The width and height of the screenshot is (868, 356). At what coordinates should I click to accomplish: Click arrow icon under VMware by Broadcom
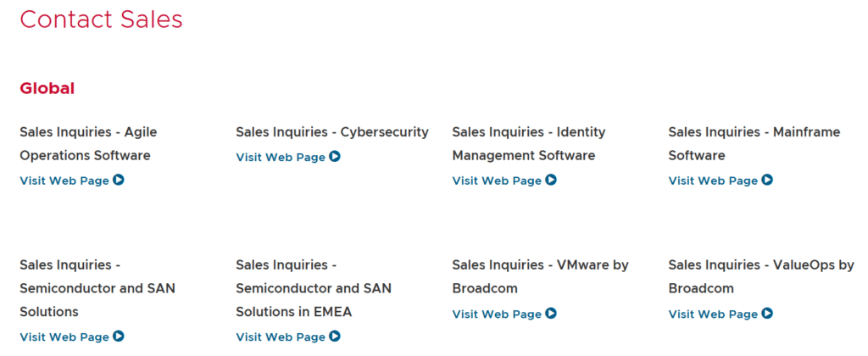[x=551, y=314]
